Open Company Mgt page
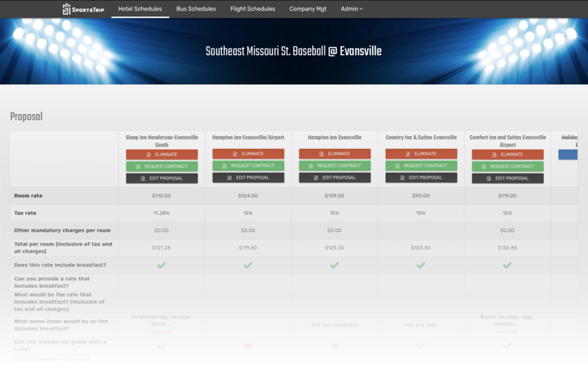The image size is (588, 368). (308, 9)
